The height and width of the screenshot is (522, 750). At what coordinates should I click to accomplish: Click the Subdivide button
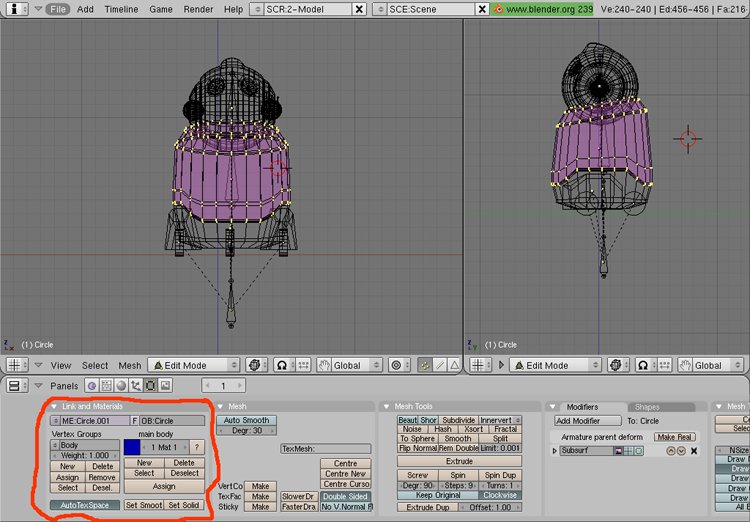click(x=458, y=420)
